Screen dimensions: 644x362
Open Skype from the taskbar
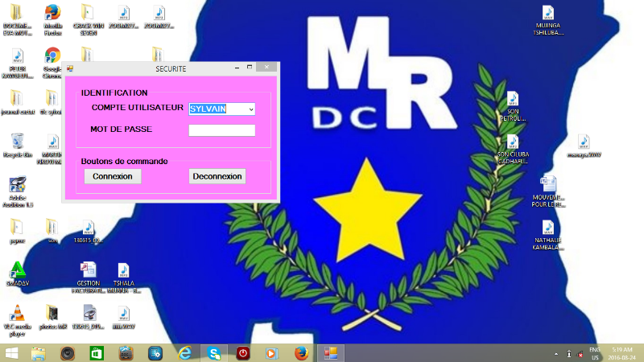point(214,353)
